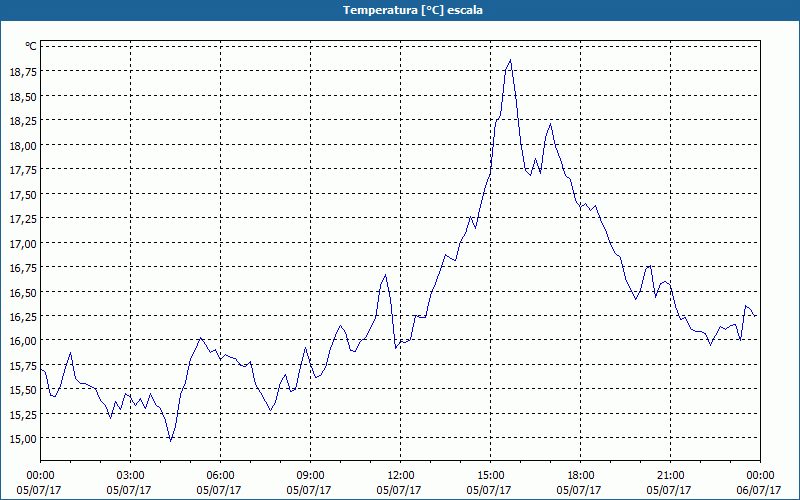Click the 15:00 time label
This screenshot has height=500, width=800.
[x=490, y=476]
